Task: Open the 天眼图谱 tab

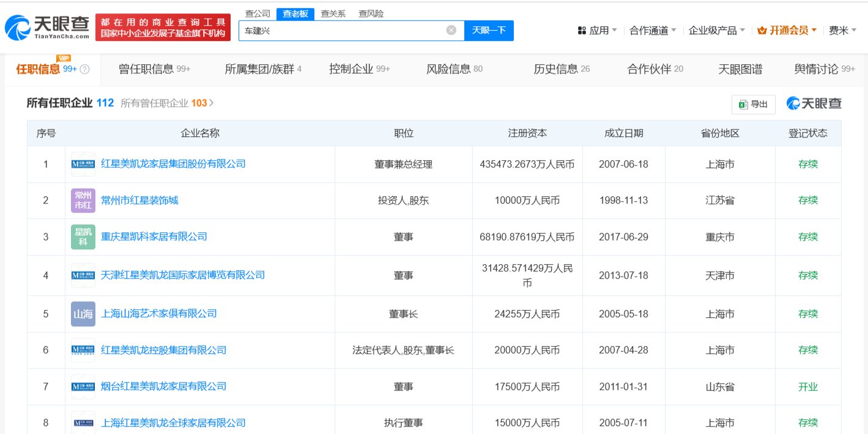Action: click(740, 69)
